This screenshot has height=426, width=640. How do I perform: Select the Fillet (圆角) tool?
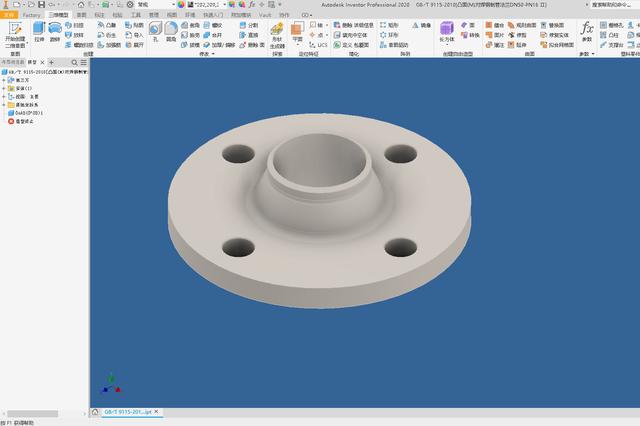coord(171,32)
